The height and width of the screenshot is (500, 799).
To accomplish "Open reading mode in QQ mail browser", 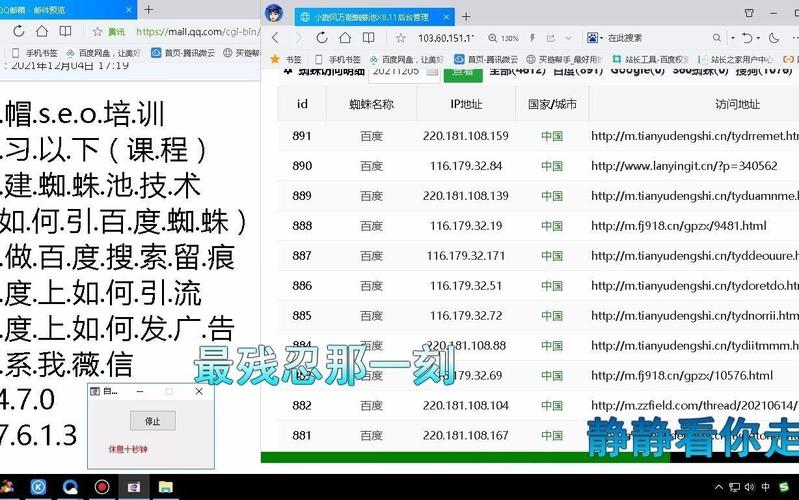I will click(65, 31).
